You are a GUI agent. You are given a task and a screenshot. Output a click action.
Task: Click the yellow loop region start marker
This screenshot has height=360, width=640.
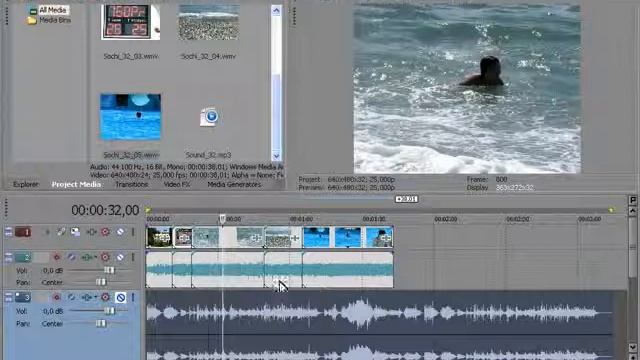coord(149,210)
